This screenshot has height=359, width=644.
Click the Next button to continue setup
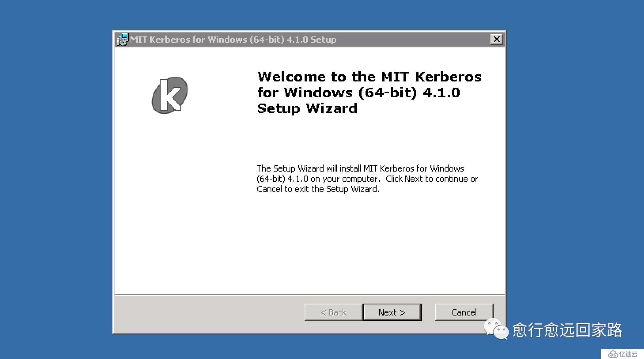click(392, 312)
